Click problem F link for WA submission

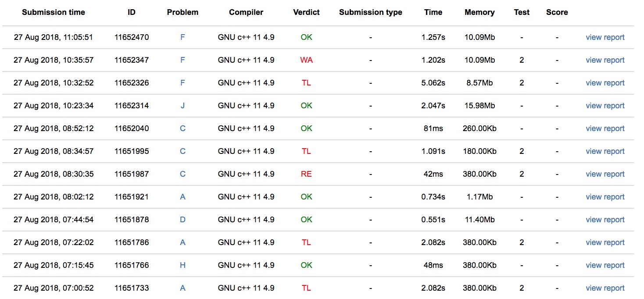tap(182, 60)
